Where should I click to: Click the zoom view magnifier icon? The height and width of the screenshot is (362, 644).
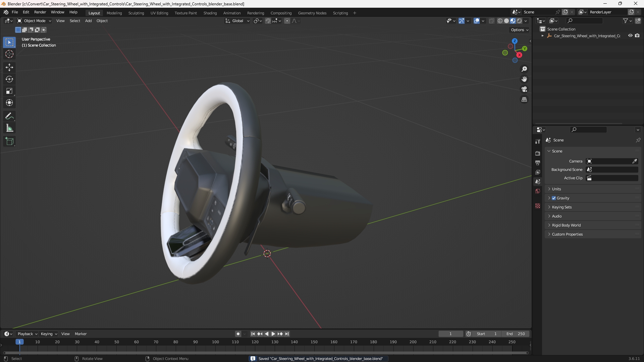pos(524,69)
